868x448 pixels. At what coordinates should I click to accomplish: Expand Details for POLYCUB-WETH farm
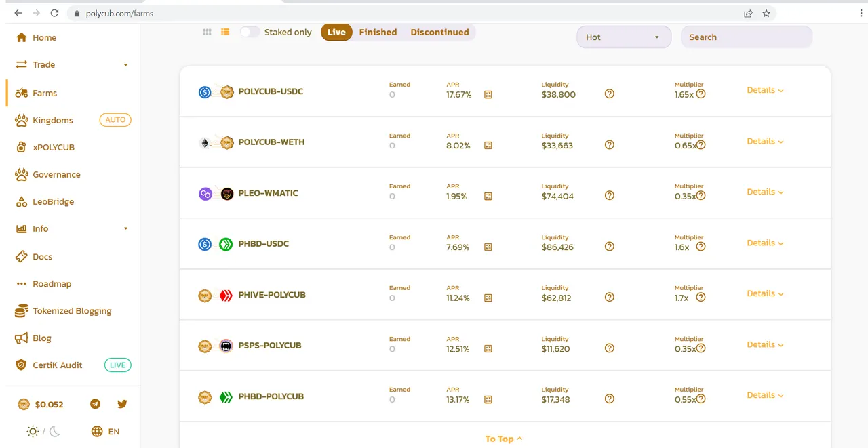click(x=765, y=141)
